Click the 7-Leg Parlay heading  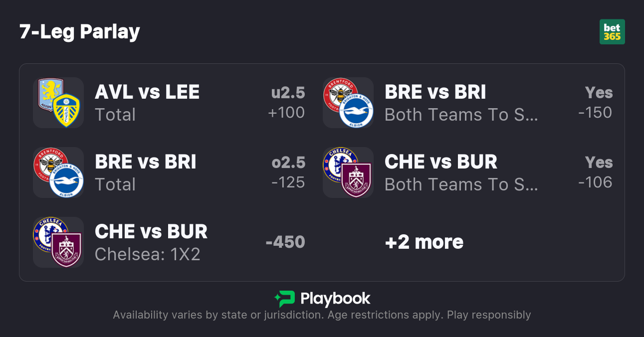click(x=80, y=32)
